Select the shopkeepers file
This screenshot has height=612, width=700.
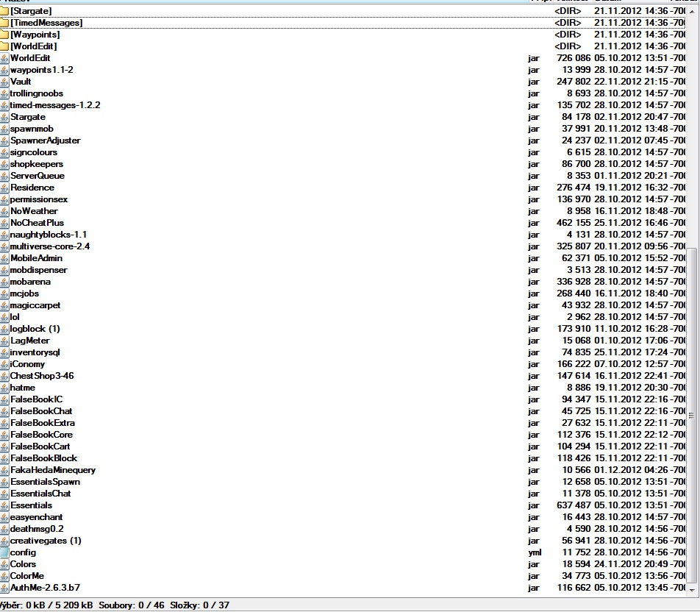[x=37, y=164]
